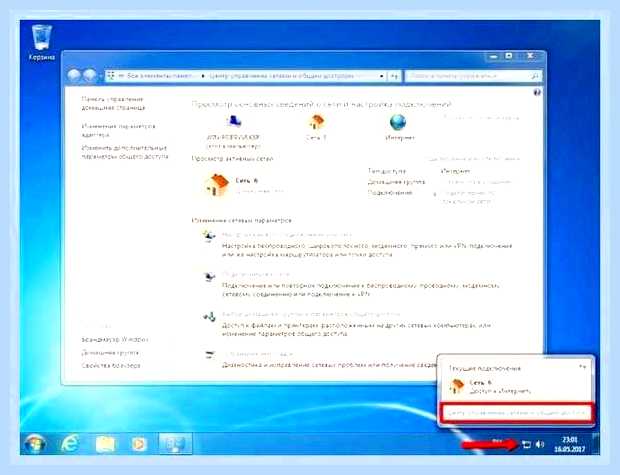
Task: Expand the address bar history dropdown arrow
Action: pyautogui.click(x=382, y=76)
